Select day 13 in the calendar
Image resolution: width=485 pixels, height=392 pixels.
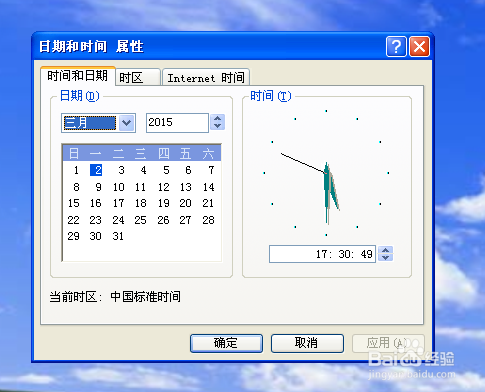(x=186, y=187)
